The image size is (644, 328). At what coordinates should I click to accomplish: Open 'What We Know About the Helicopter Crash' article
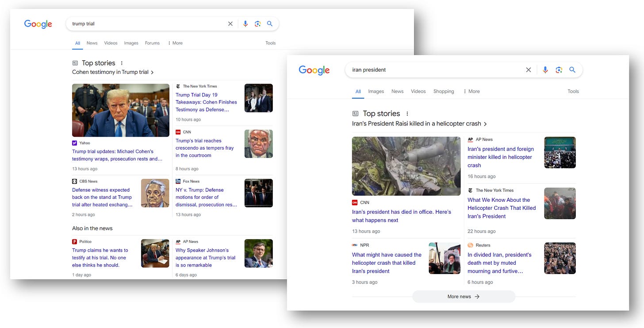pos(502,208)
